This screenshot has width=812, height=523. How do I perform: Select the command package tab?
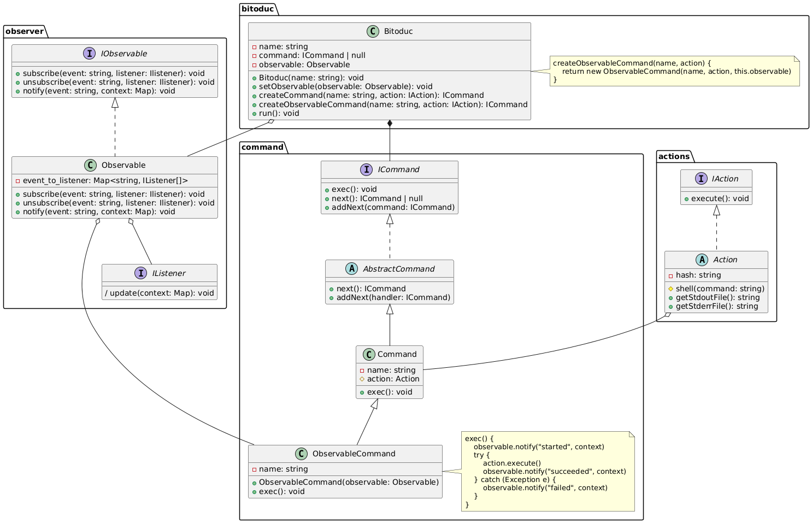(x=262, y=147)
